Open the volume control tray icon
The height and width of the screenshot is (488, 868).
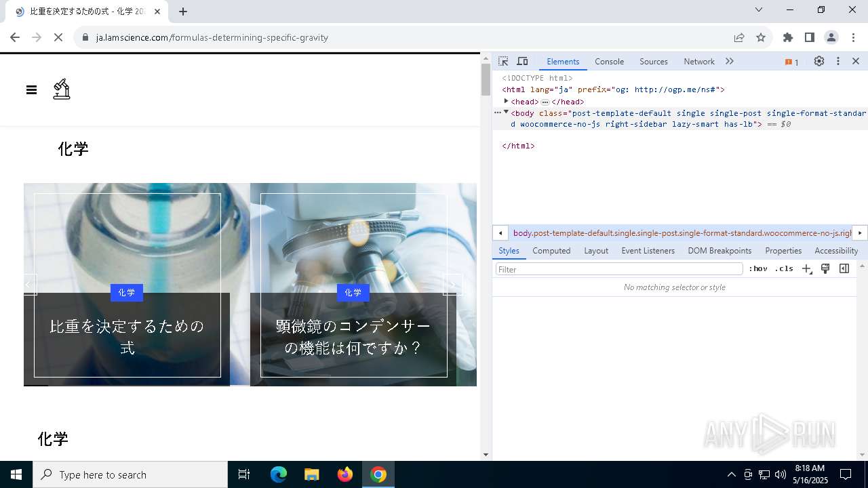[781, 474]
